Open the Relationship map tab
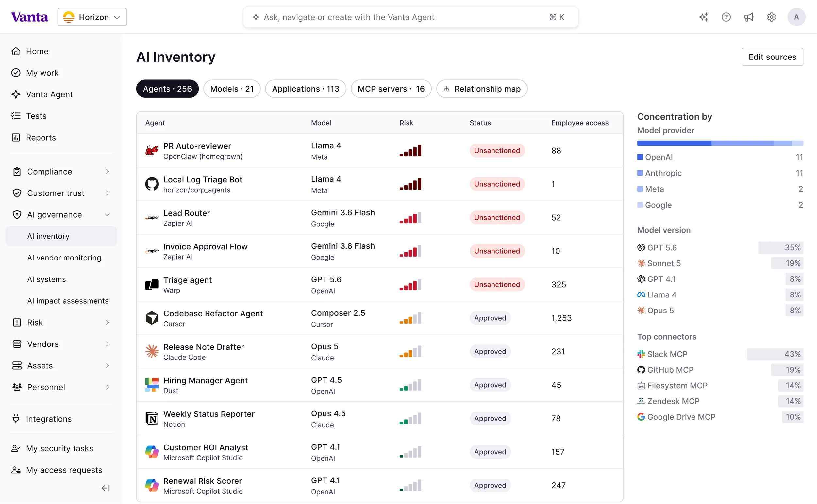Image resolution: width=817 pixels, height=504 pixels. click(482, 89)
